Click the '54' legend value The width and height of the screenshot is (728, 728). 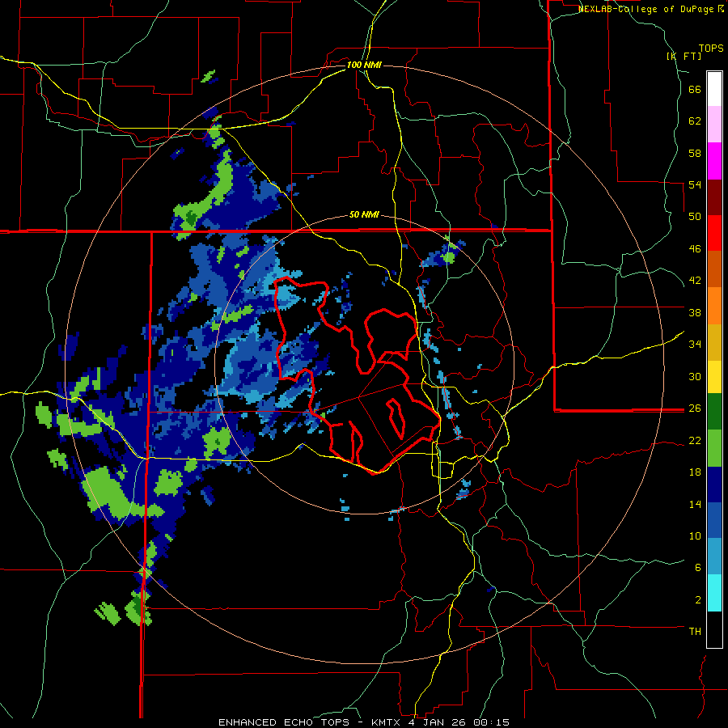pyautogui.click(x=695, y=184)
